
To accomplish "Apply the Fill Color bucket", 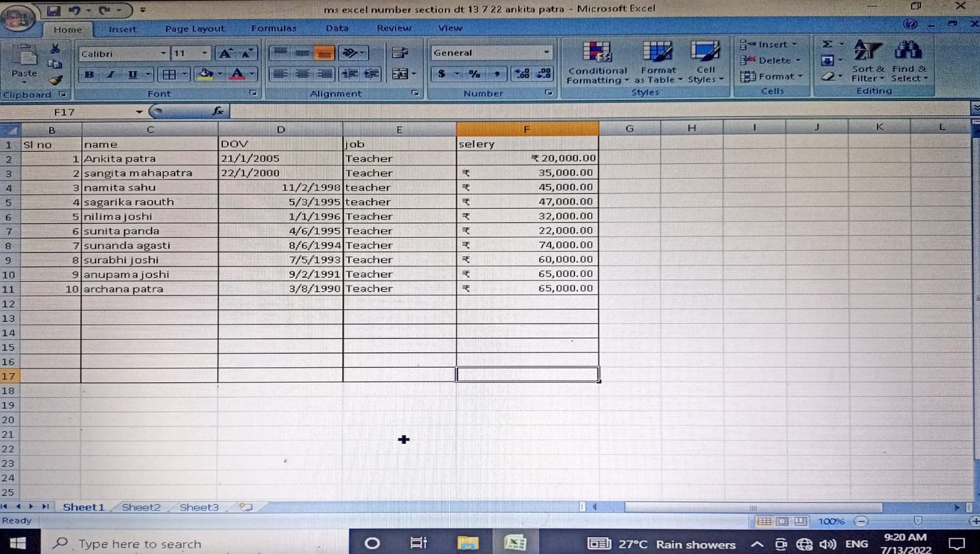I will click(x=206, y=74).
